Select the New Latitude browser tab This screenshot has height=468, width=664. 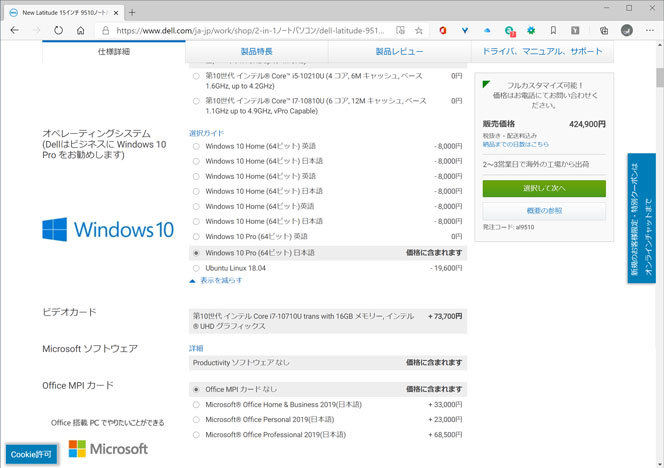click(64, 13)
